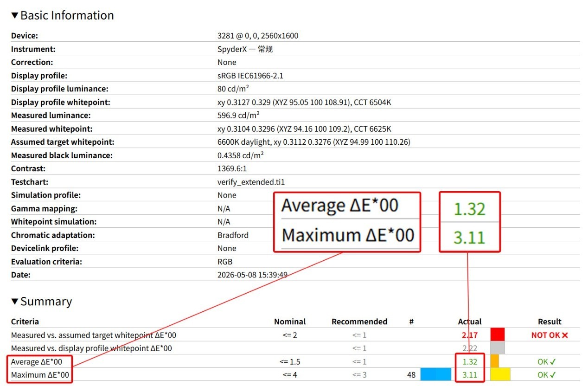Select the Actual column header
Image resolution: width=588 pixels, height=386 pixels.
(x=470, y=322)
